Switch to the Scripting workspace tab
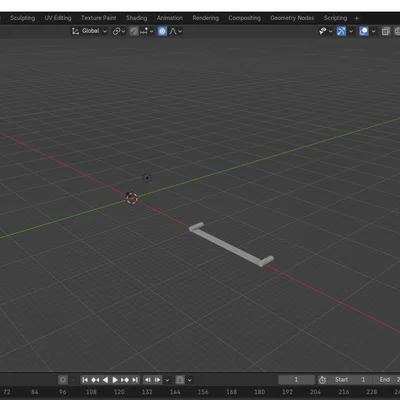Viewport: 400px width, 400px height. (335, 18)
